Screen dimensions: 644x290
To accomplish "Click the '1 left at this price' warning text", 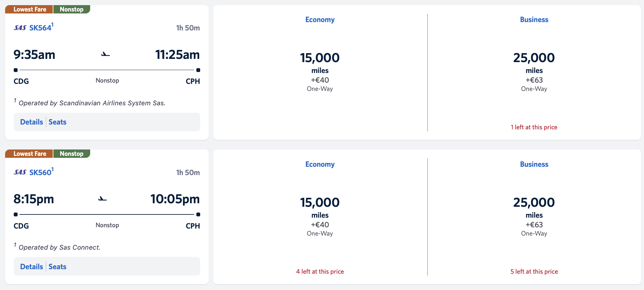I will coord(534,127).
